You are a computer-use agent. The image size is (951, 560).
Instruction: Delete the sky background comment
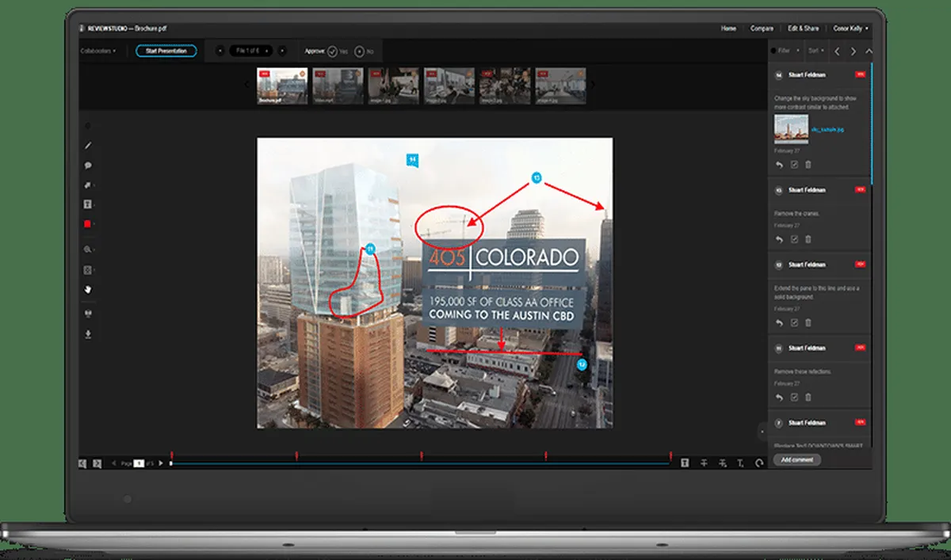[808, 165]
